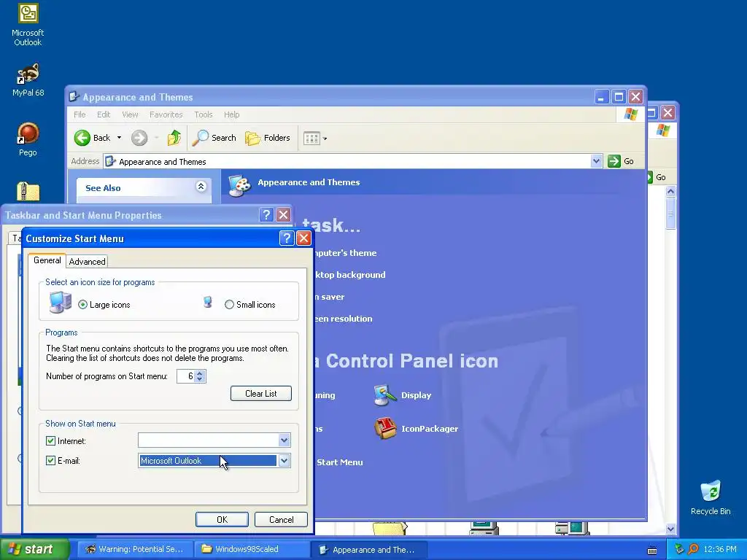
Task: Click Microsoft Outlook in E-mail combo box
Action: pos(208,461)
